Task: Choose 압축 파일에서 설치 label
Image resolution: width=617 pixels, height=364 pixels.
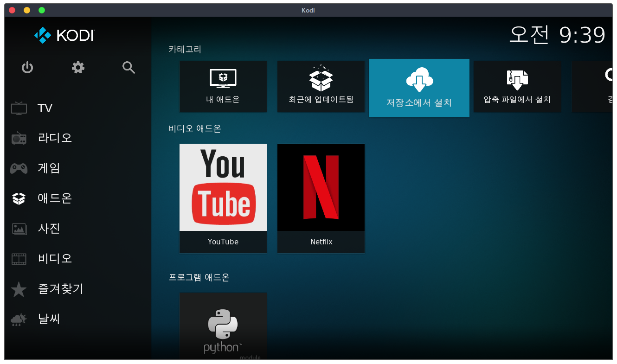Action: tap(517, 99)
